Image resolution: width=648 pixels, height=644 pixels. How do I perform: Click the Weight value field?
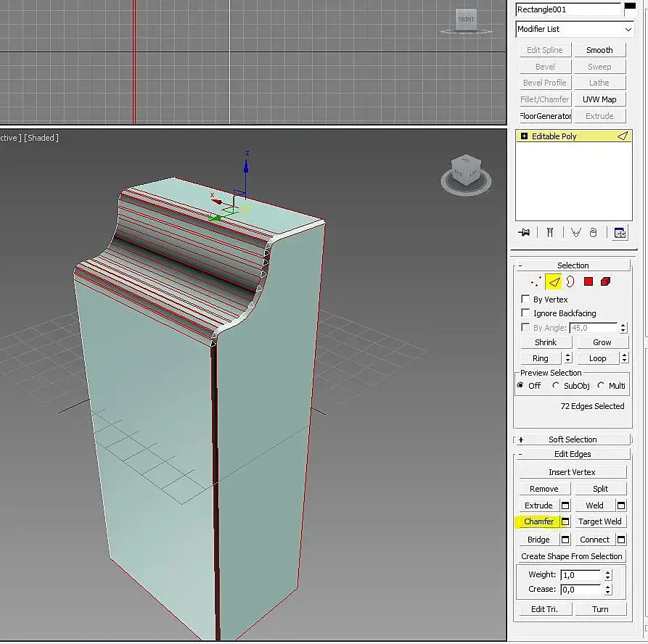coord(581,575)
